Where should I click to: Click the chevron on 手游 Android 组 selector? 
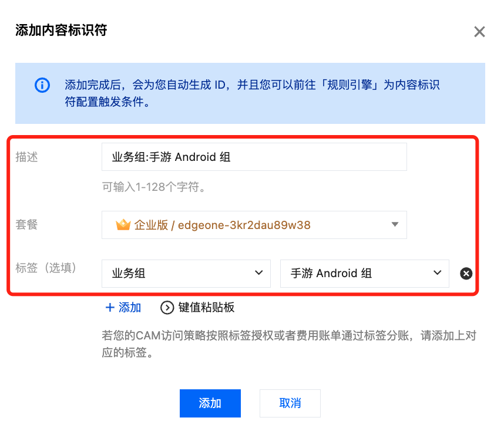pos(437,273)
